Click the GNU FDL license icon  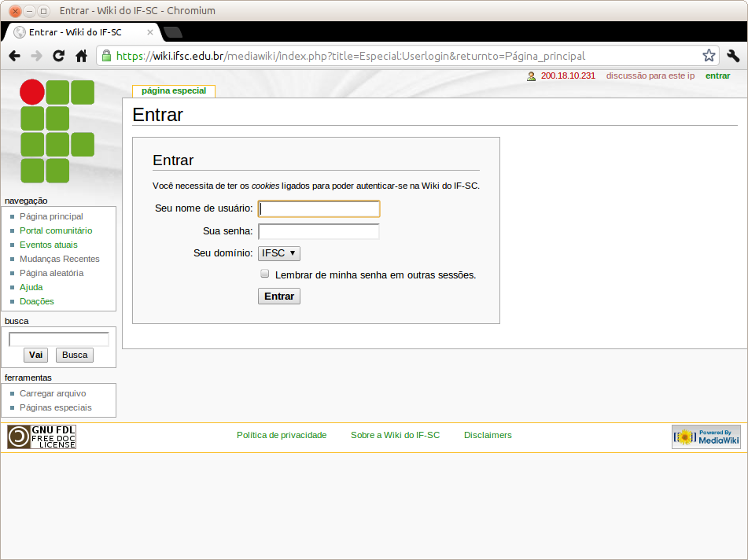(x=41, y=437)
